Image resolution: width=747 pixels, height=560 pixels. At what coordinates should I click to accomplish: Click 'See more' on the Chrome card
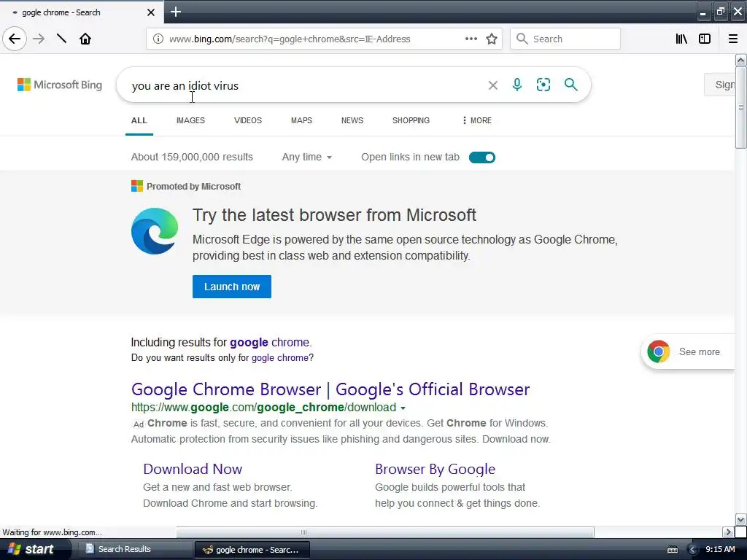pyautogui.click(x=699, y=352)
